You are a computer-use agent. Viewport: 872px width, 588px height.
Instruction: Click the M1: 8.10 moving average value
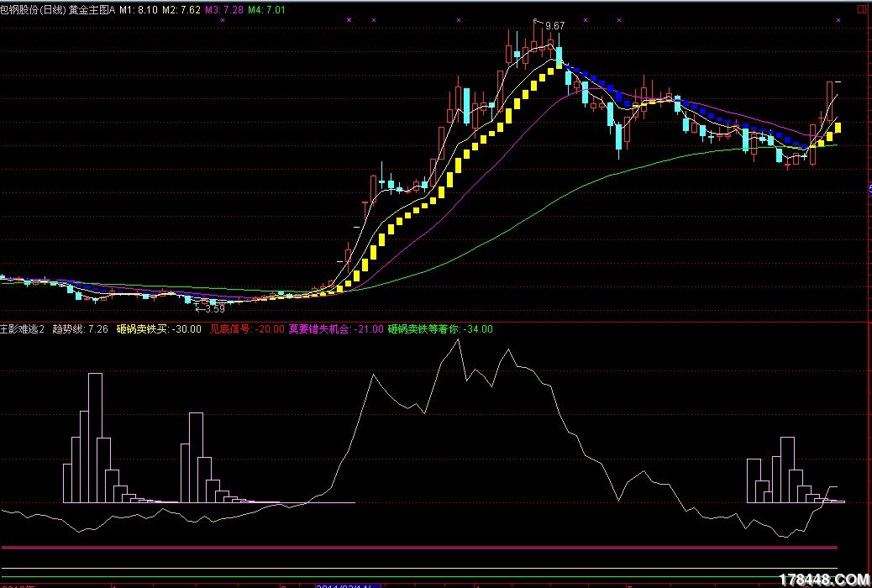pos(139,10)
